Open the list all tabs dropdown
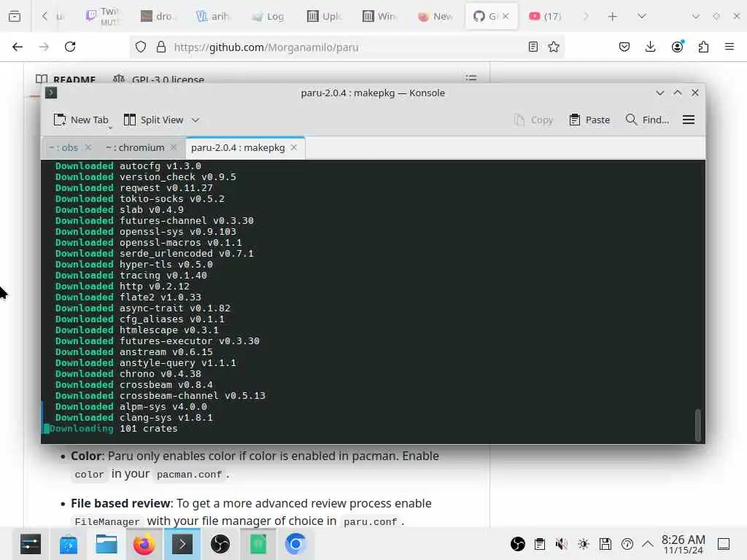 [642, 16]
